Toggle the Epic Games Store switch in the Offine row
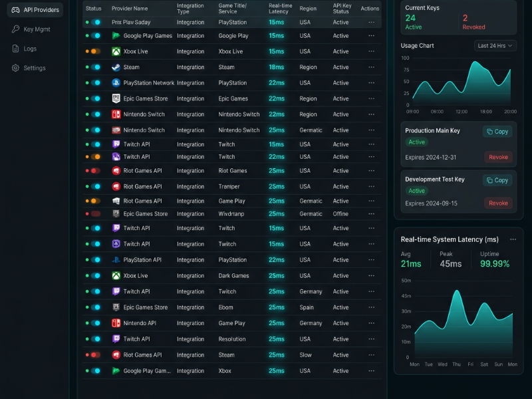The width and height of the screenshot is (532, 399). coord(96,213)
